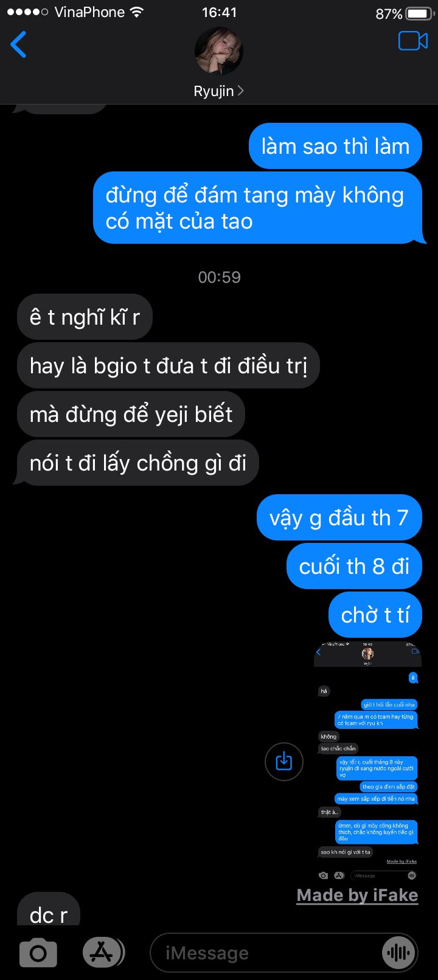Tap the Wi-Fi indicator in status bar

tap(137, 12)
